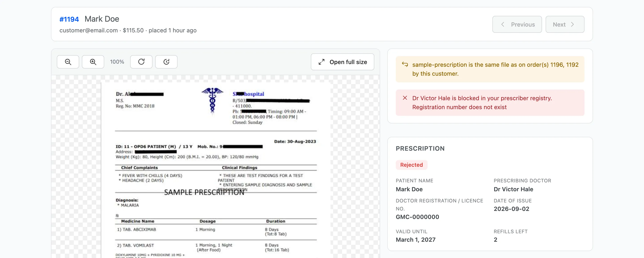Go to the Next order
644x258 pixels.
pyautogui.click(x=565, y=24)
